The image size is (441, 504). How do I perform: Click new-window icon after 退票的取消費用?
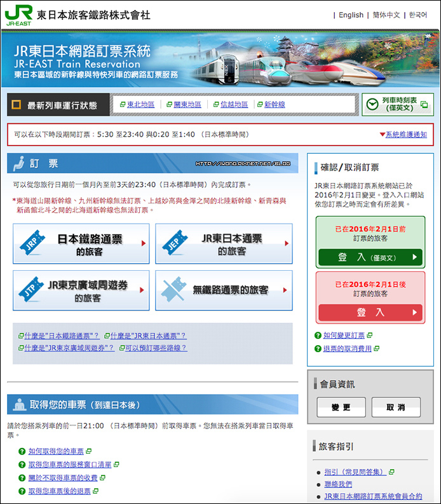coord(376,348)
